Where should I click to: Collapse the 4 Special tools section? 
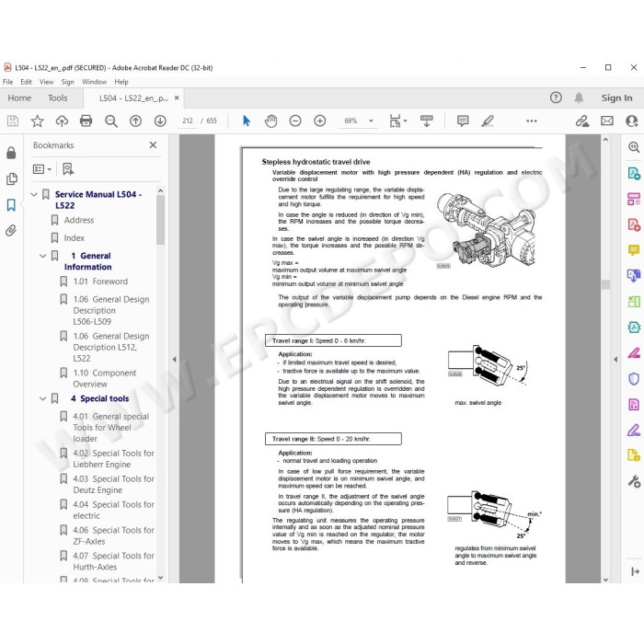(42, 398)
